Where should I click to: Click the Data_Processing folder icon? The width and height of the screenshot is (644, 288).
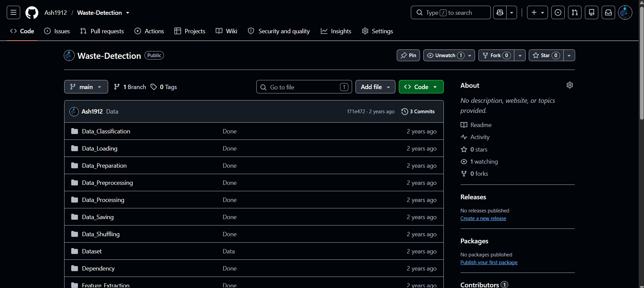(75, 200)
